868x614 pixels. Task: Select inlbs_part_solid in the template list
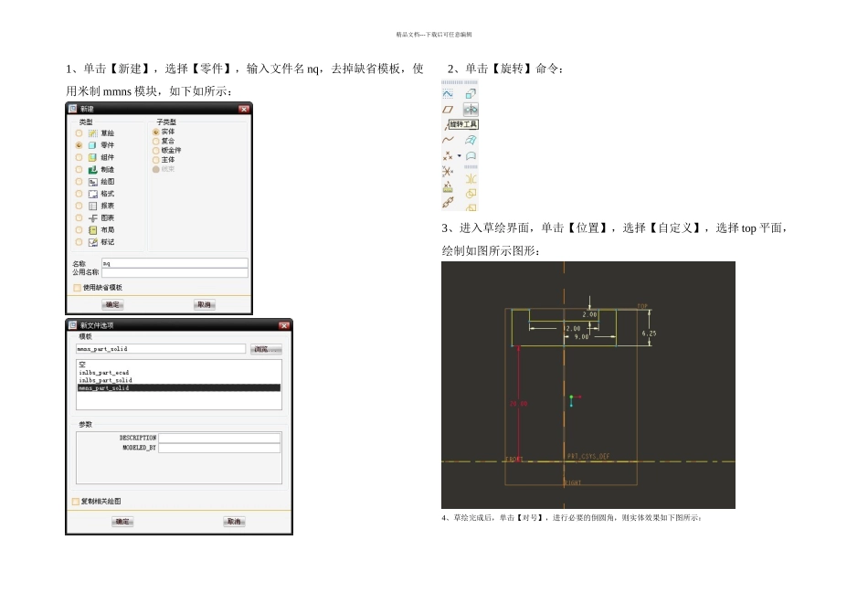[106, 380]
